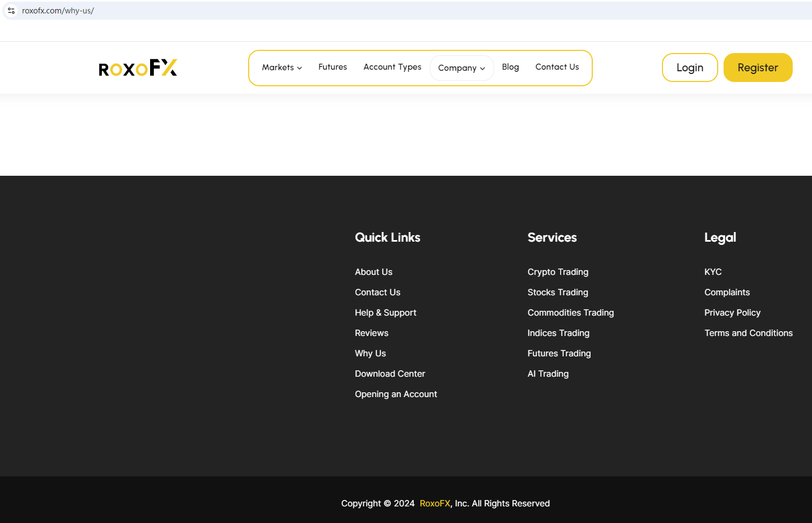Screen dimensions: 812x523
Task: Open the KYC legal link
Action: (713, 272)
